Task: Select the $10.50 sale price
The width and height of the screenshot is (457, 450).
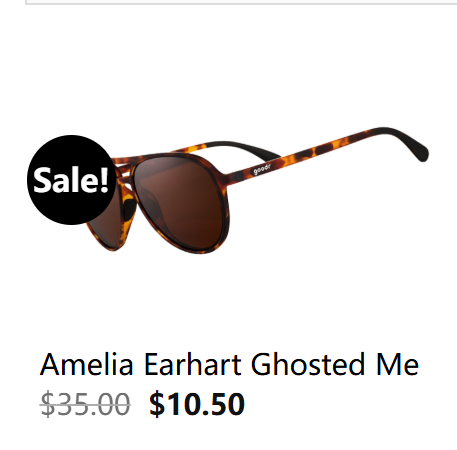Action: (x=197, y=404)
